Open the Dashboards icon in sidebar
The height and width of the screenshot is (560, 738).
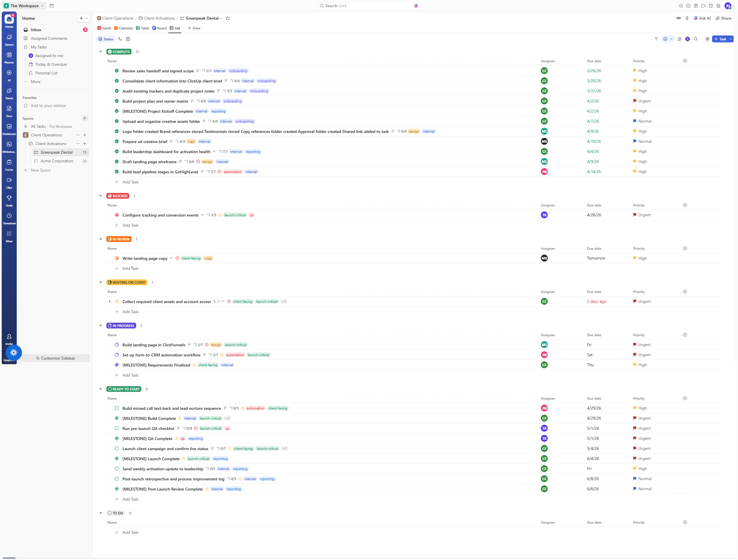coord(9,128)
